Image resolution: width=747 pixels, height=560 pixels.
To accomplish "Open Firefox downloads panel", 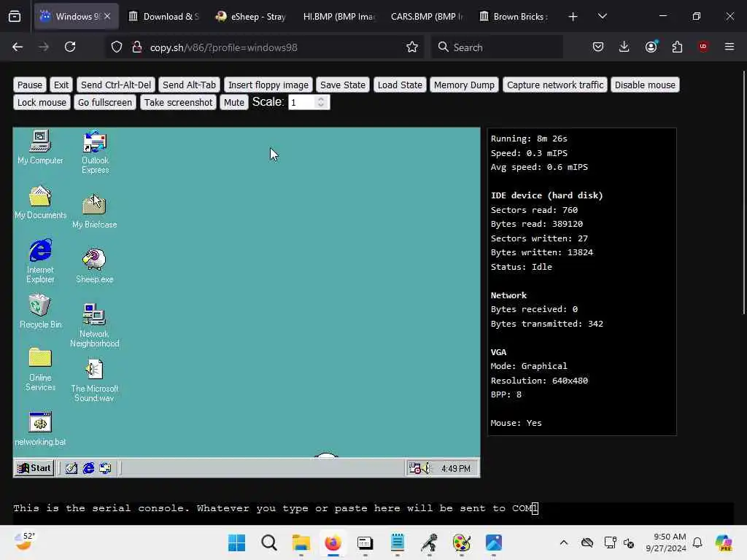I will click(x=624, y=47).
